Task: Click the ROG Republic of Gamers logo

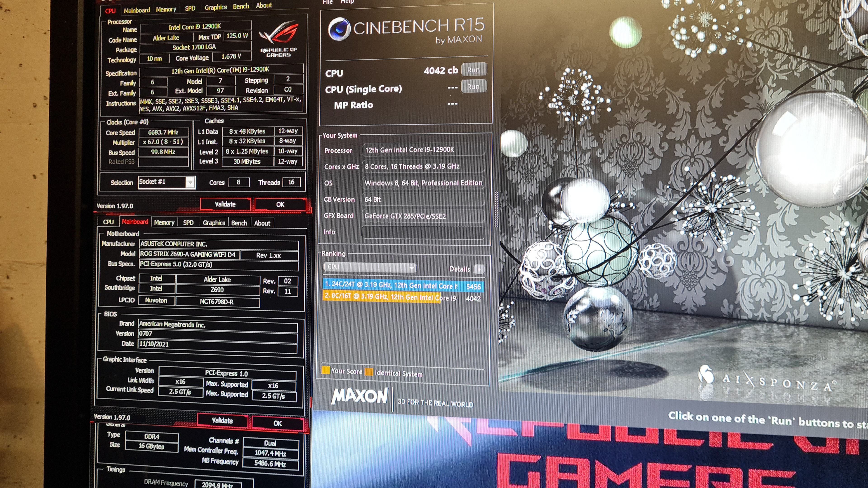Action: point(278,39)
